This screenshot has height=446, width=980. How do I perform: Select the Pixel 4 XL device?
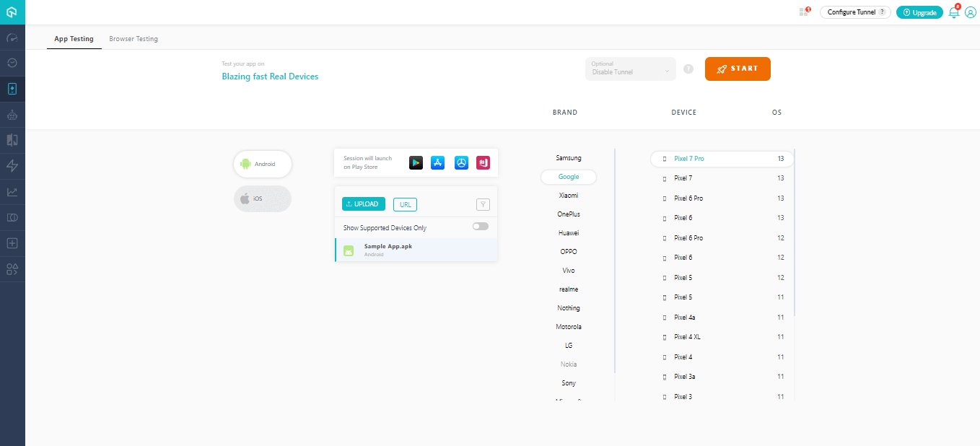click(722, 337)
